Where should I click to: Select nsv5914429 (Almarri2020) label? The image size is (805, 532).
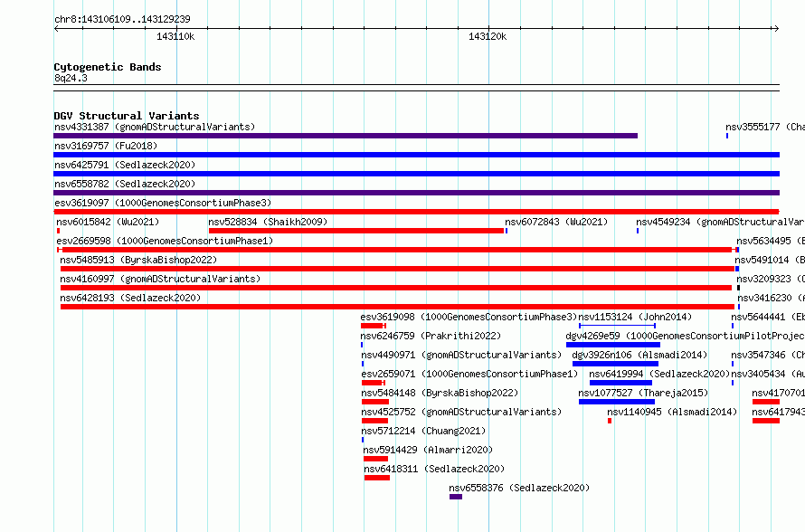point(428,450)
